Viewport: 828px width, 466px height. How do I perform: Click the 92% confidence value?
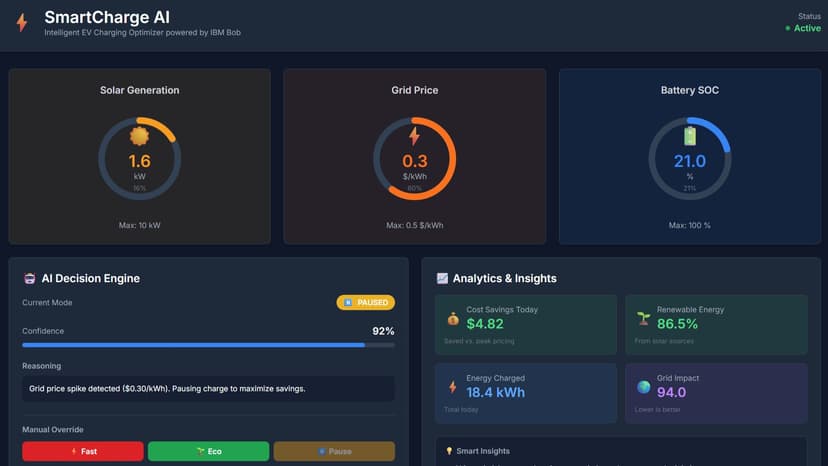(x=383, y=331)
